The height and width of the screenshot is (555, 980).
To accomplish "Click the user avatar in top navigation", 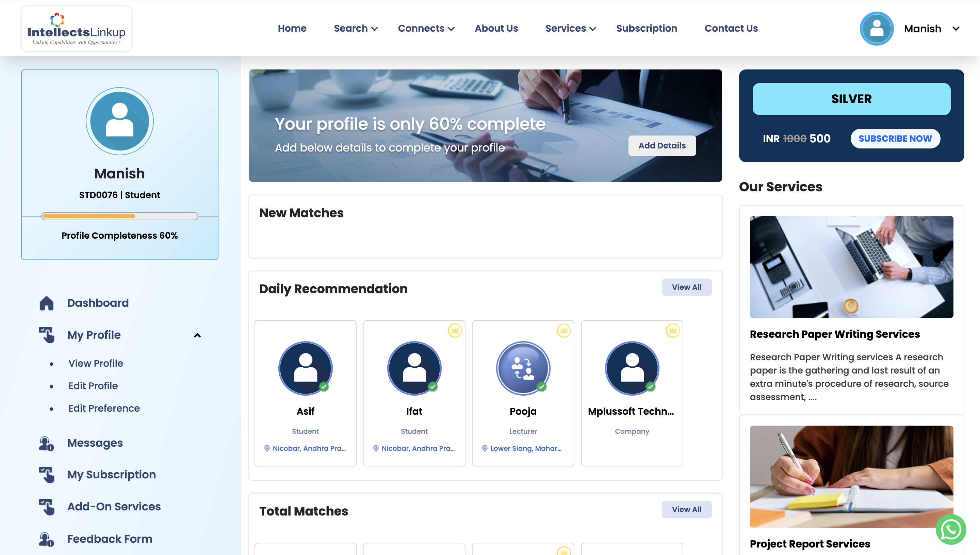I will click(x=877, y=29).
